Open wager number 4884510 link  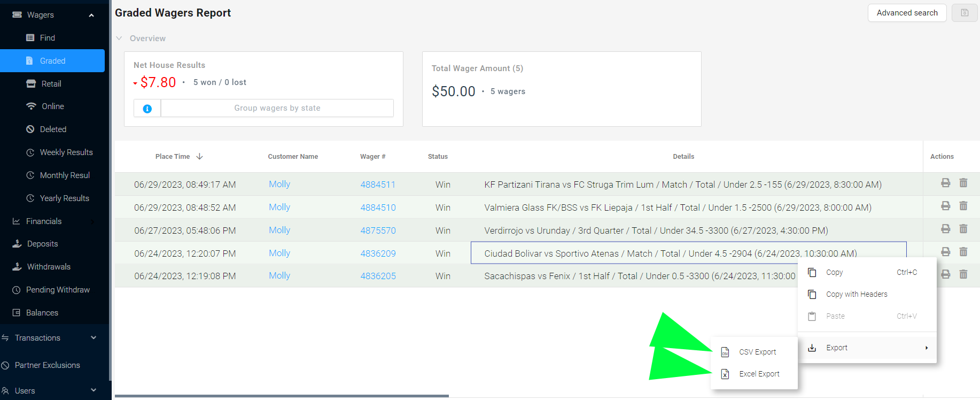tap(378, 207)
